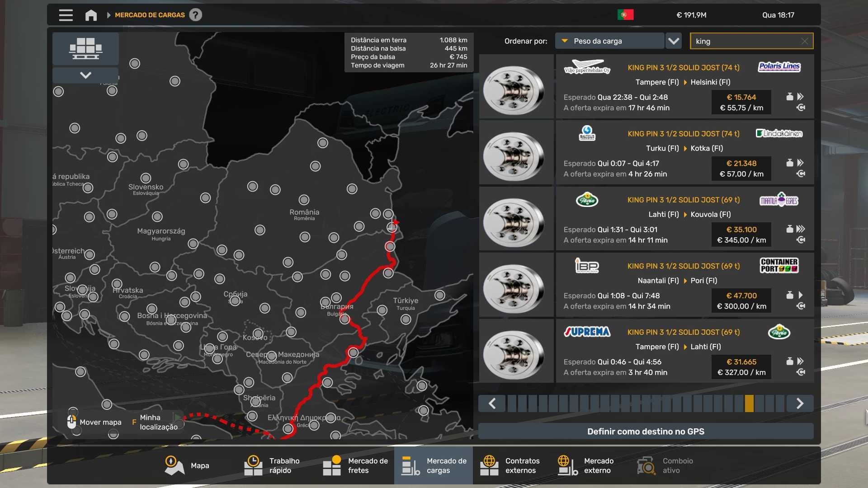This screenshot has height=488, width=868.
Task: Switch to Mercado de fretes tab
Action: (x=355, y=465)
